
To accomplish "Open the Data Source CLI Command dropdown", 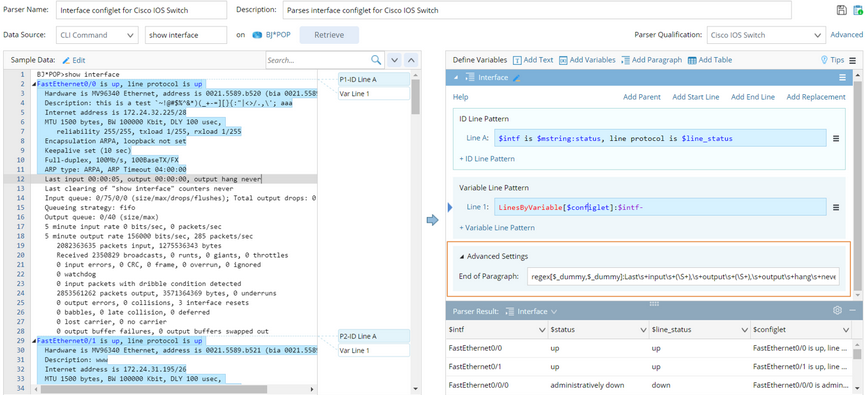I will pyautogui.click(x=97, y=35).
